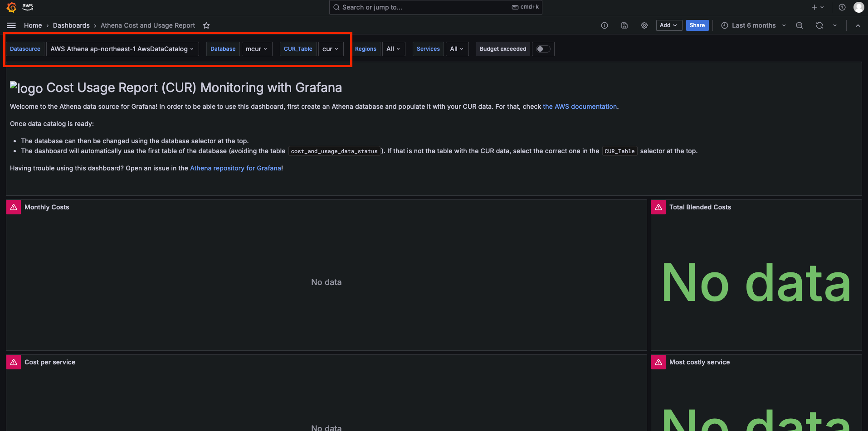Collapse the top navigation with chevron

858,25
